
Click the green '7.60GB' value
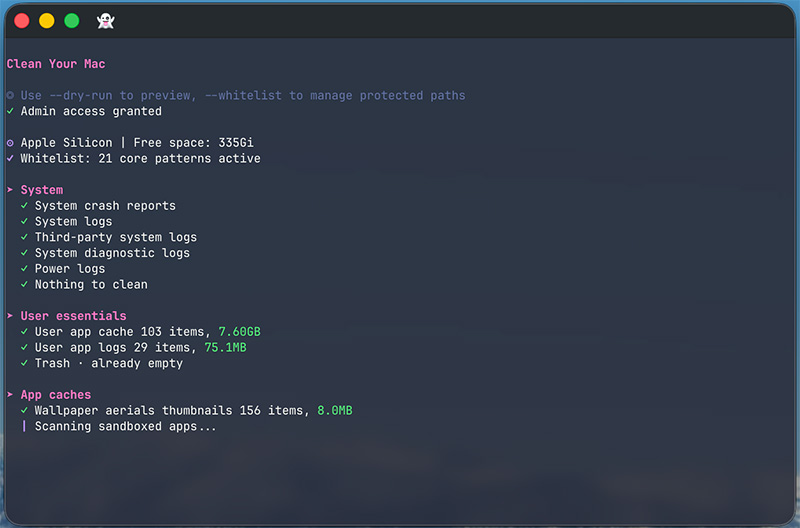click(239, 332)
